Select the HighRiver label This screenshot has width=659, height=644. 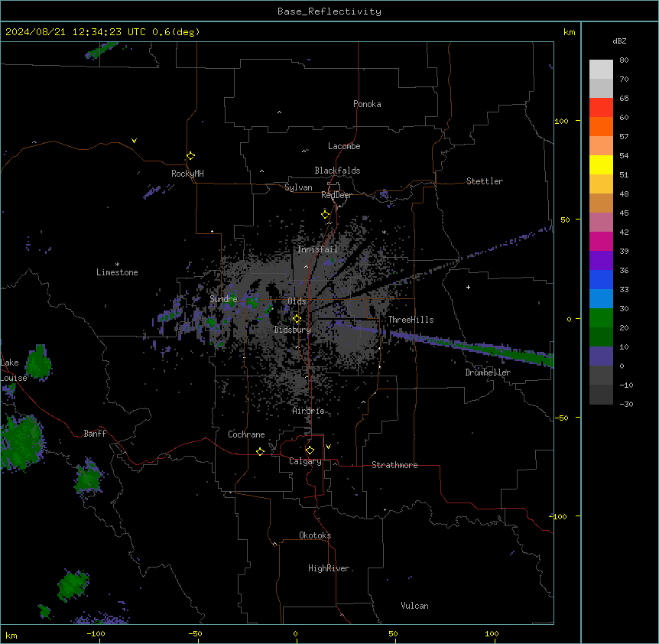pyautogui.click(x=329, y=568)
